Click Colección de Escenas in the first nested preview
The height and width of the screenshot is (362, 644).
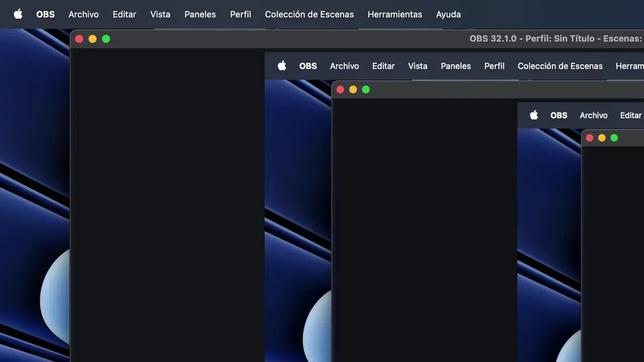[x=560, y=66]
